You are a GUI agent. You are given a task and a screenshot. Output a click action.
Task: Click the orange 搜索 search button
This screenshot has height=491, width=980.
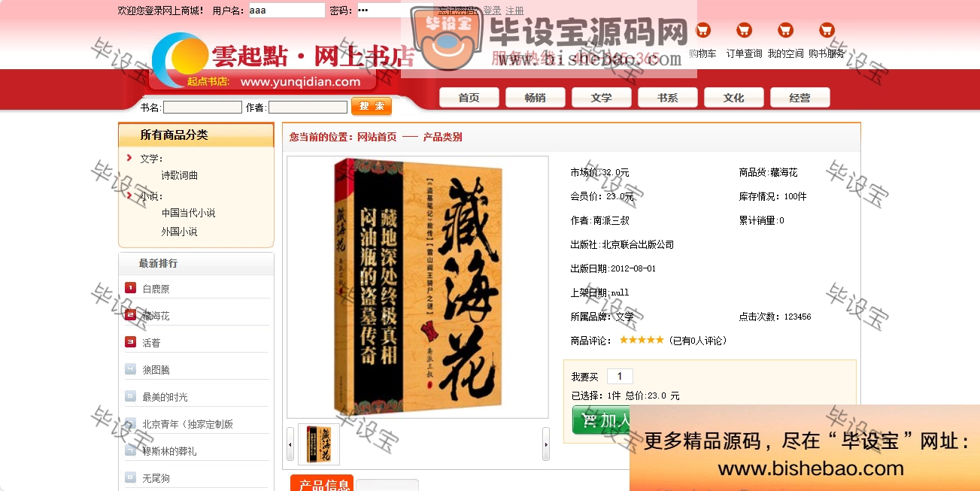(372, 107)
